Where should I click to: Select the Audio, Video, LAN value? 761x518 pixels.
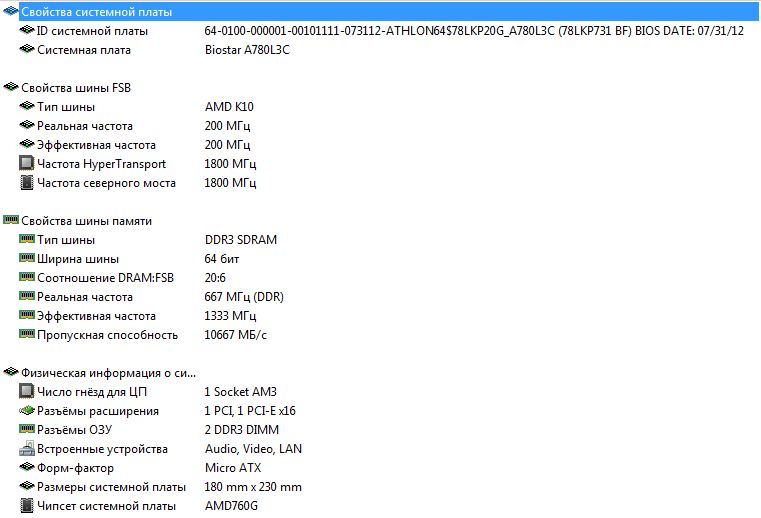pos(253,449)
